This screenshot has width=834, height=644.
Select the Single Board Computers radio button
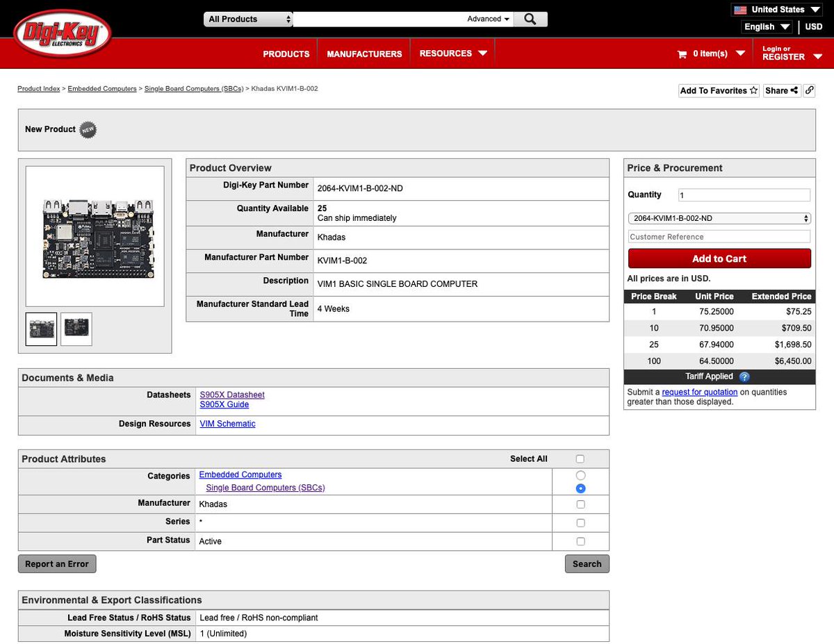[x=580, y=488]
